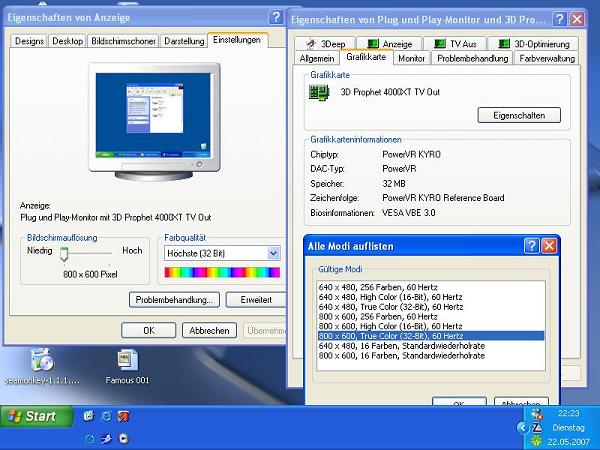Expand the Farbqualität dropdown

[273, 254]
